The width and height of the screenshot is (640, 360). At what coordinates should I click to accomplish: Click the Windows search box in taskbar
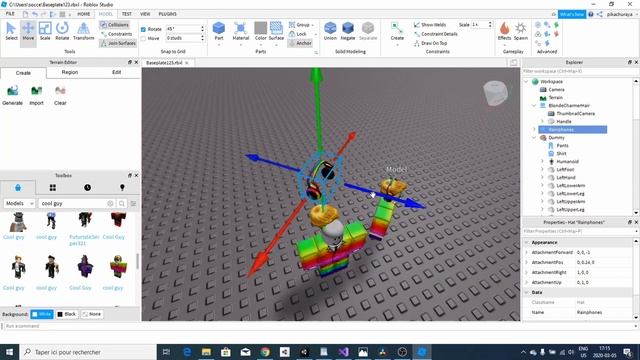87,352
